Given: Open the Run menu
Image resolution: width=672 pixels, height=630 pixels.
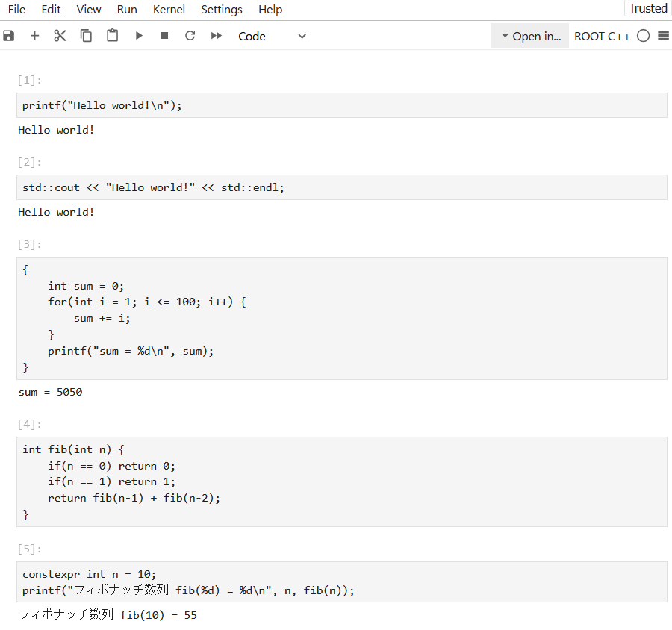Looking at the screenshot, I should 127,10.
